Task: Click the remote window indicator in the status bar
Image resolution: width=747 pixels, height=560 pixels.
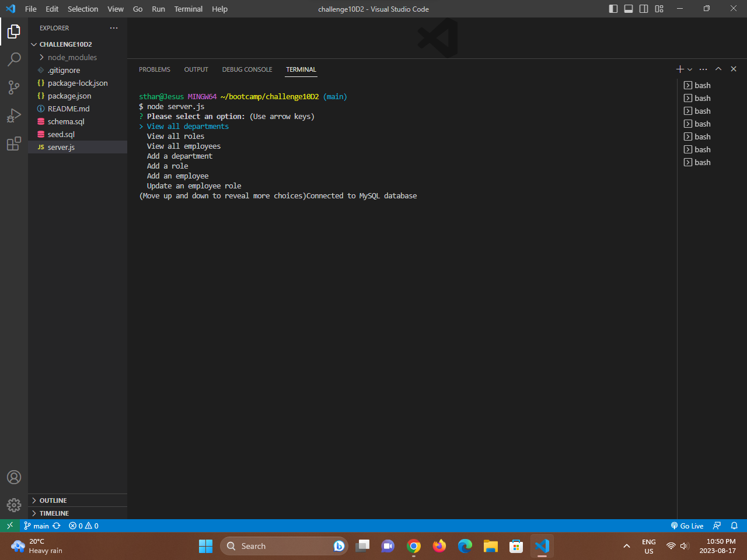Action: 9,526
